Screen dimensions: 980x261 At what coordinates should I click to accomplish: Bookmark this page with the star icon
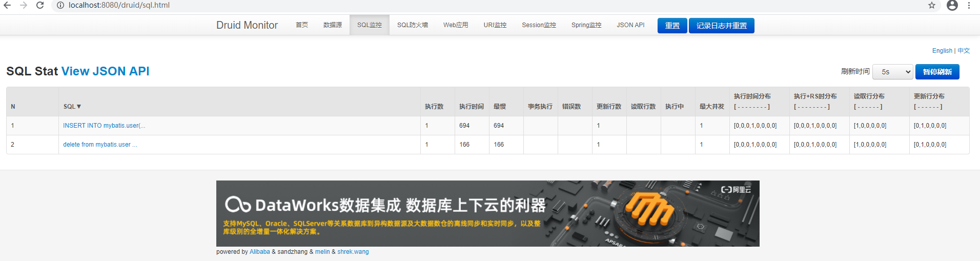pos(932,5)
